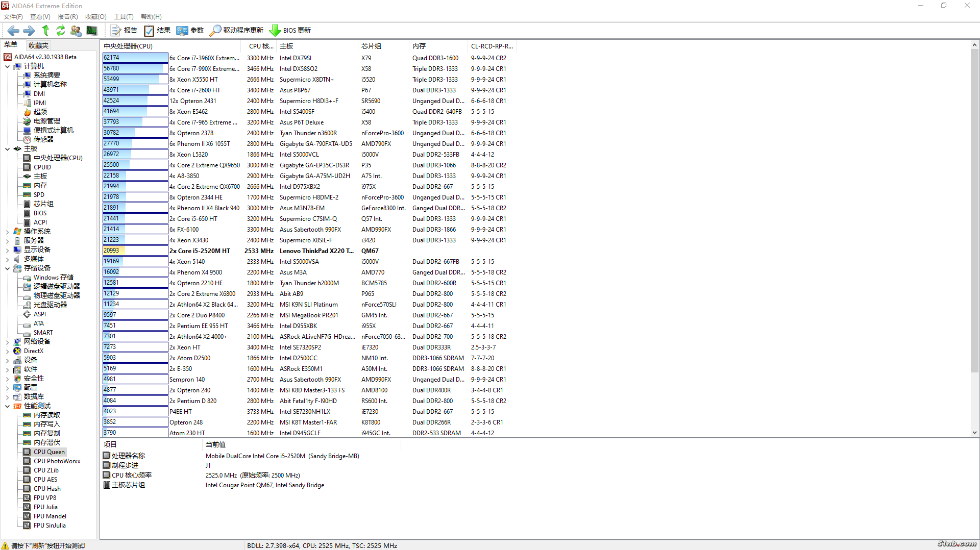Click the results list vertical scrollbar down arrow

pyautogui.click(x=974, y=433)
